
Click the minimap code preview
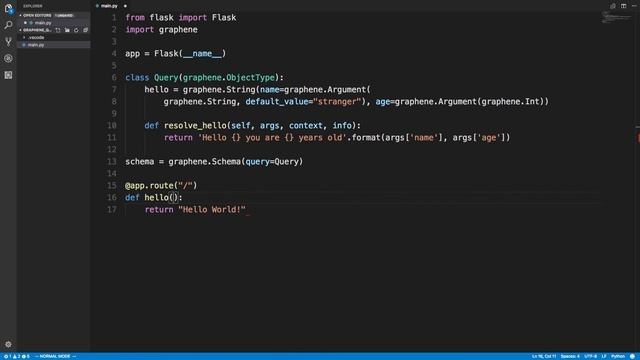point(616,17)
